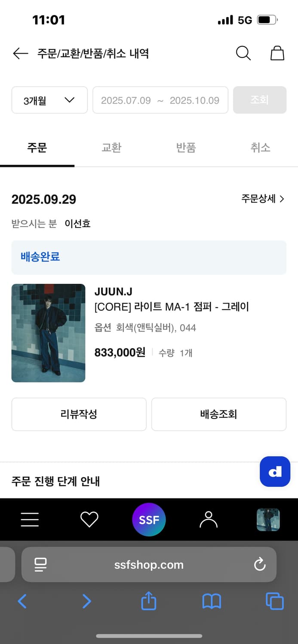Image resolution: width=298 pixels, height=644 pixels.
Task: Tap the blue floating chat icon
Action: (x=275, y=471)
